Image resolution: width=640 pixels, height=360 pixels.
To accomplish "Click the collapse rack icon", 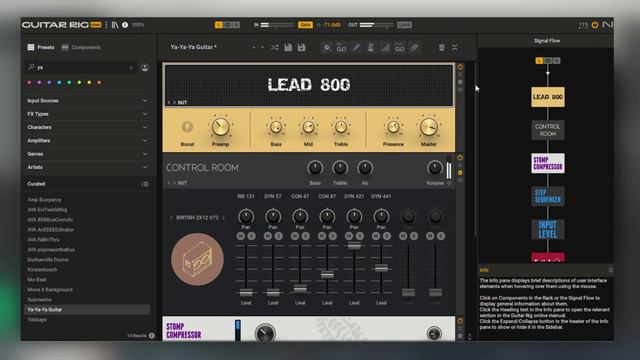I will click(455, 48).
